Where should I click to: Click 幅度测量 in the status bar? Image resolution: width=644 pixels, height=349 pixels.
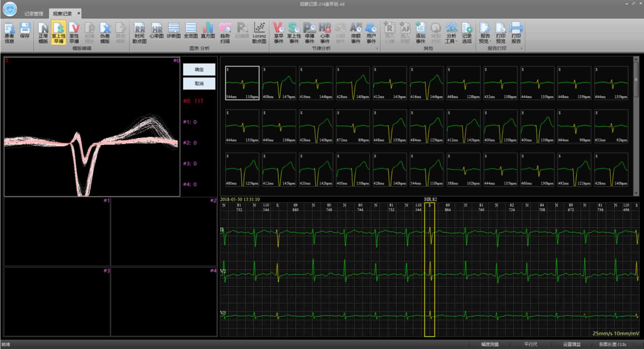tap(490, 344)
